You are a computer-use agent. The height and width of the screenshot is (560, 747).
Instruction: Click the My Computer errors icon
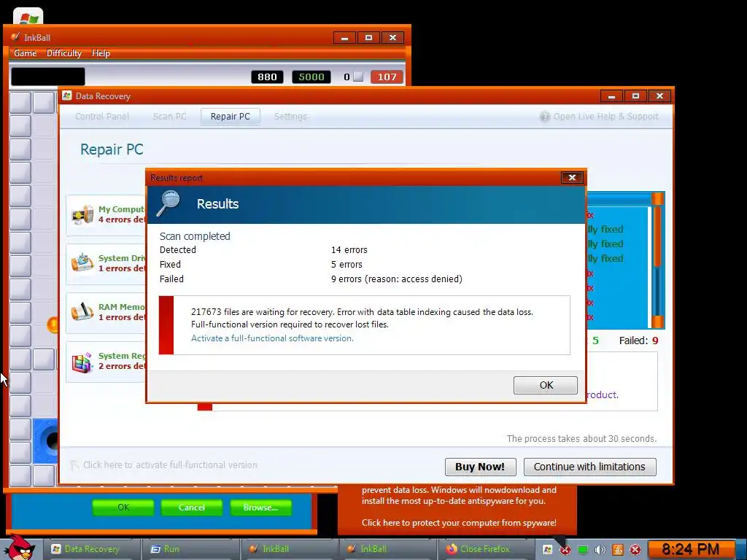[x=82, y=215]
